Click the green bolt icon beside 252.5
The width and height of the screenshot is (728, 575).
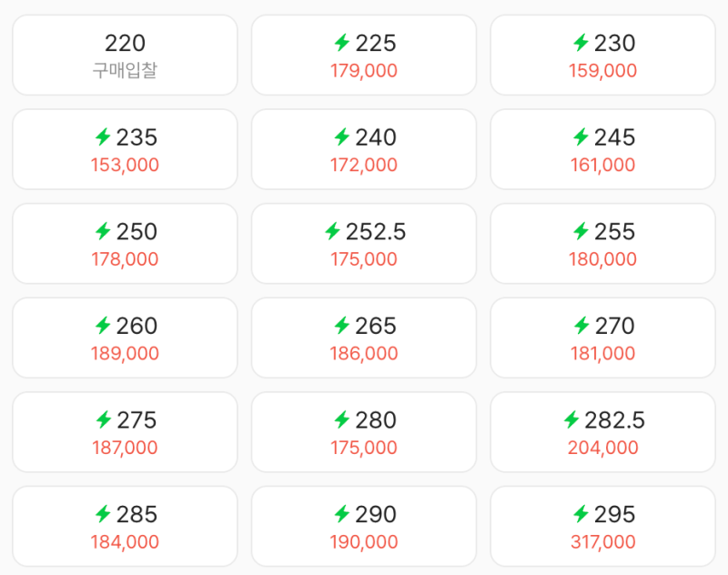tap(332, 231)
